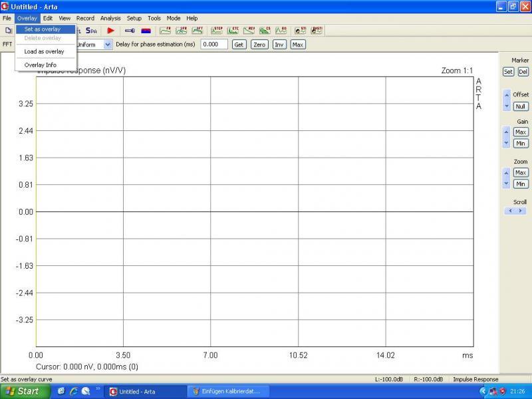Viewport: 532px width, 399px height.
Task: Click the Offset Null button
Action: [521, 106]
